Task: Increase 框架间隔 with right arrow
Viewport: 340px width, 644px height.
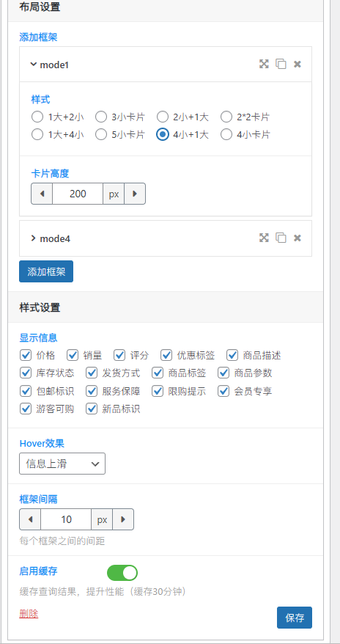Action: tap(123, 519)
